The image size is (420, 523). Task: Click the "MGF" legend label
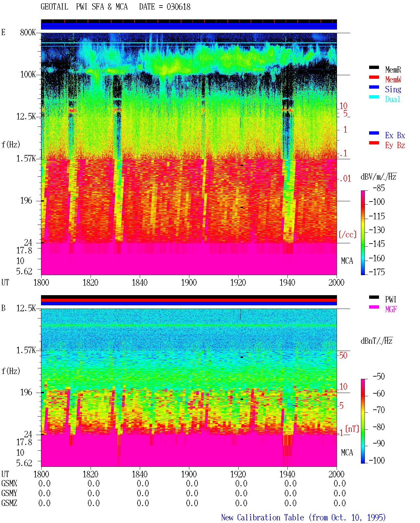coord(391,309)
